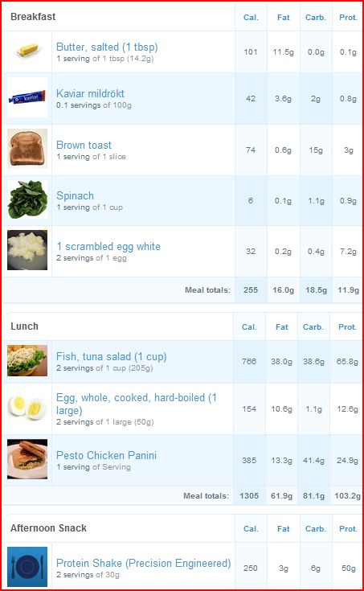Open the Pesto Chicken Panini photo
364x591 pixels.
point(27,458)
